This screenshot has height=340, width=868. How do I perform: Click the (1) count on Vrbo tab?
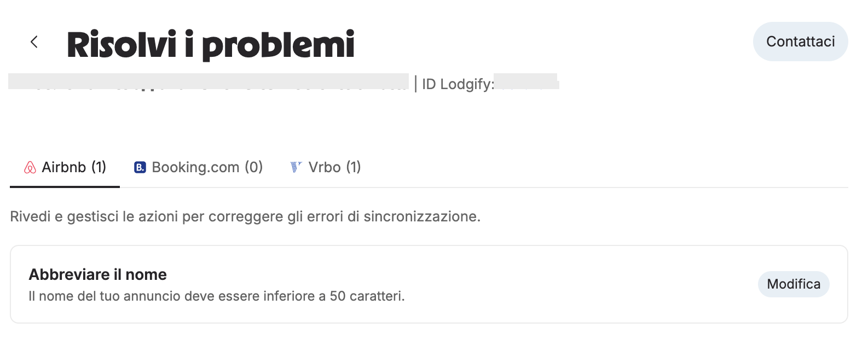[x=354, y=167]
